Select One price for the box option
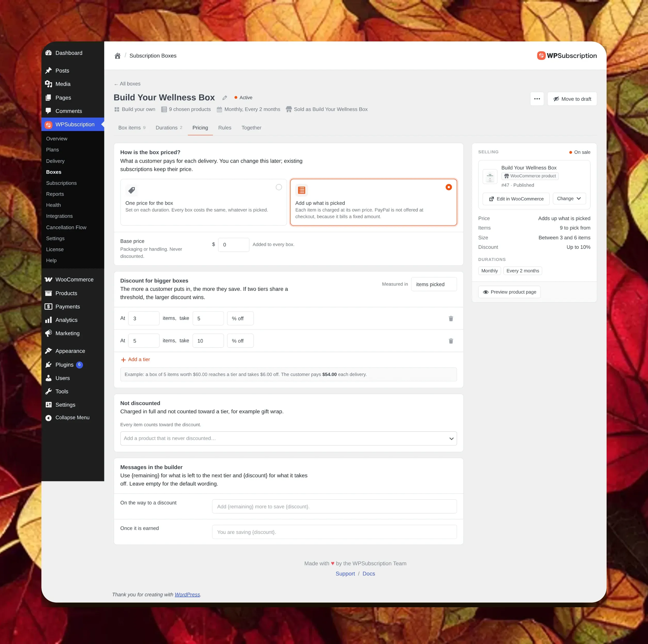The height and width of the screenshot is (644, 648). click(x=204, y=202)
